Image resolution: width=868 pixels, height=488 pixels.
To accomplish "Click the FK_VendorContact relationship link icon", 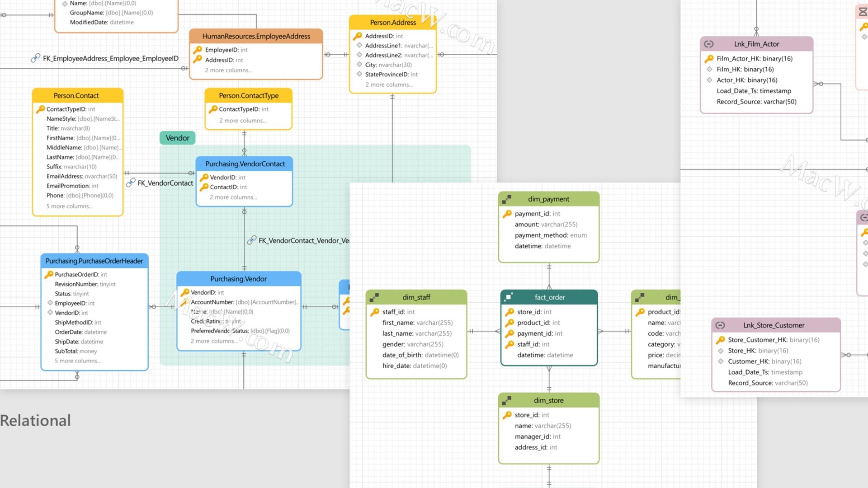I will (131, 183).
